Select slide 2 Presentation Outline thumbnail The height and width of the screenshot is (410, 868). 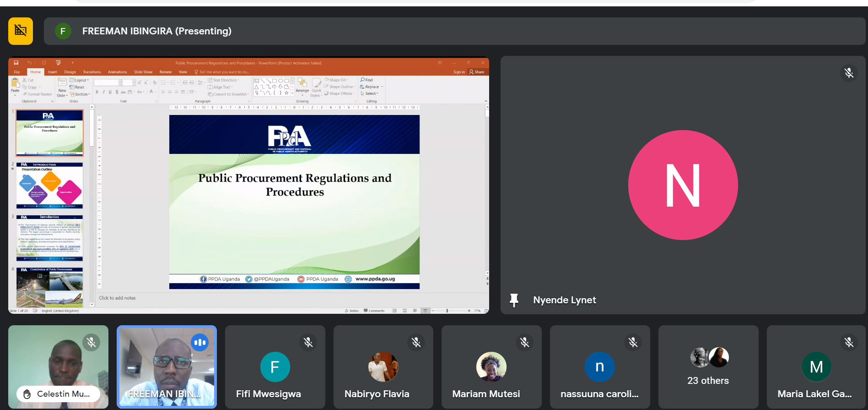point(49,186)
